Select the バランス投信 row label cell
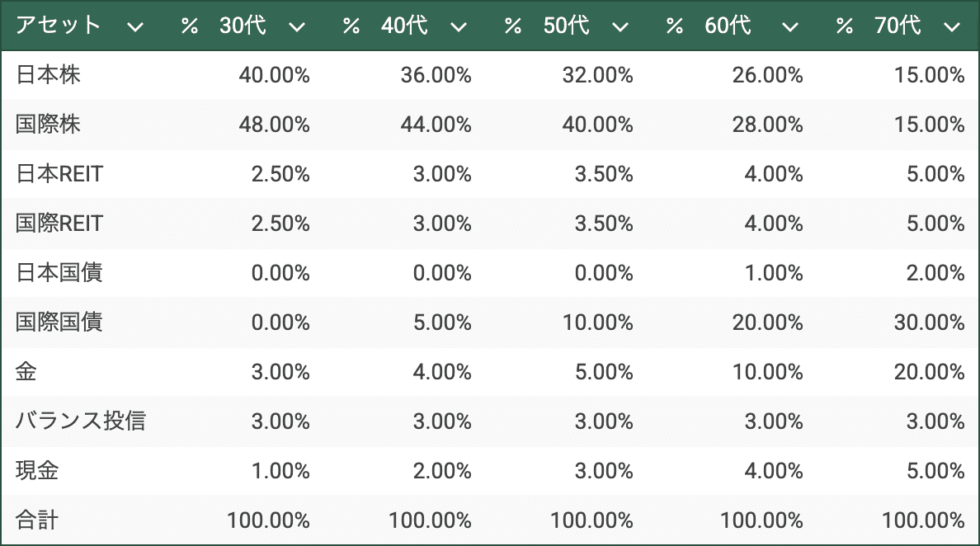 click(x=81, y=422)
